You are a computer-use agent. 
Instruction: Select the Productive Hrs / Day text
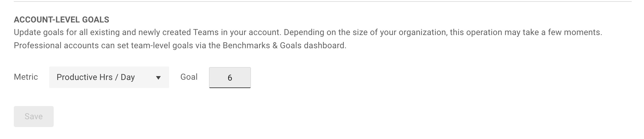[x=96, y=77]
